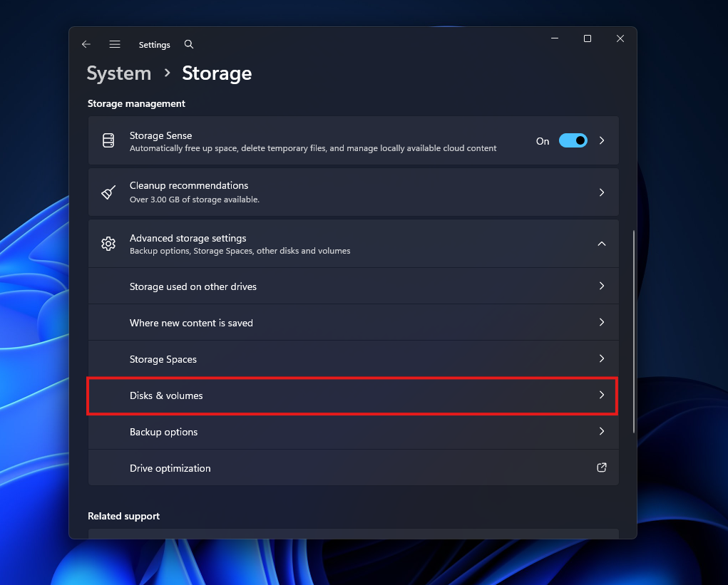728x585 pixels.
Task: Click the Drive optimization external link icon
Action: 601,467
